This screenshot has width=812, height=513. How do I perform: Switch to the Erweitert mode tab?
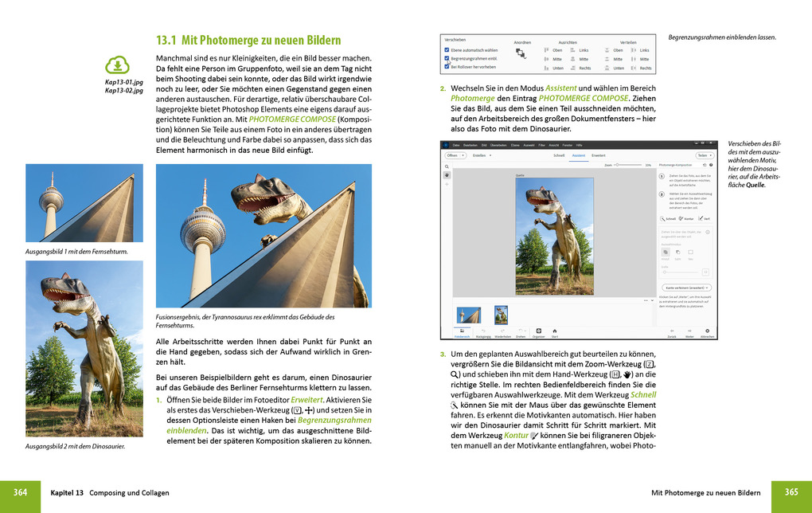point(598,155)
